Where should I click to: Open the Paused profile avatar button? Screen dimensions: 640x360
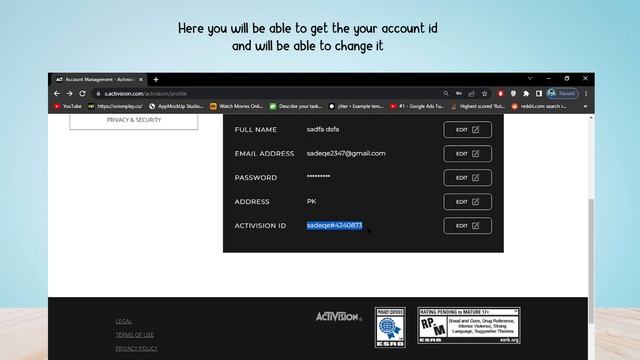click(562, 93)
